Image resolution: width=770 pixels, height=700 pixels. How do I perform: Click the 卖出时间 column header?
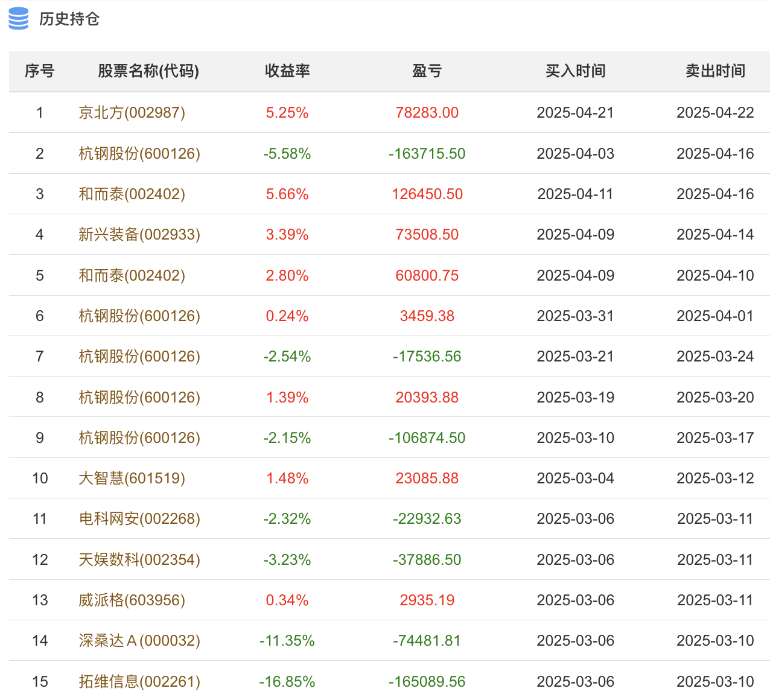[716, 71]
